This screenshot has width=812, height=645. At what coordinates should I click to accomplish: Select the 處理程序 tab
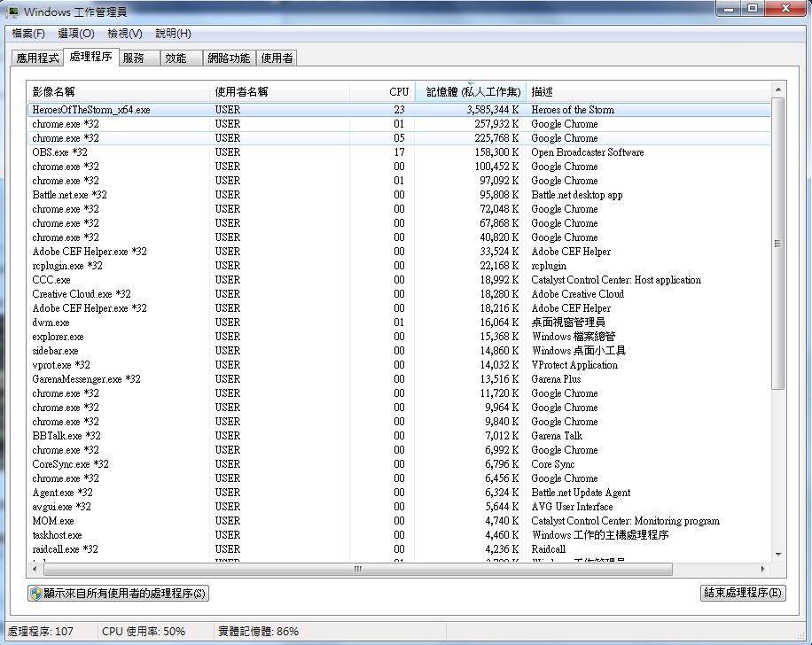click(90, 57)
